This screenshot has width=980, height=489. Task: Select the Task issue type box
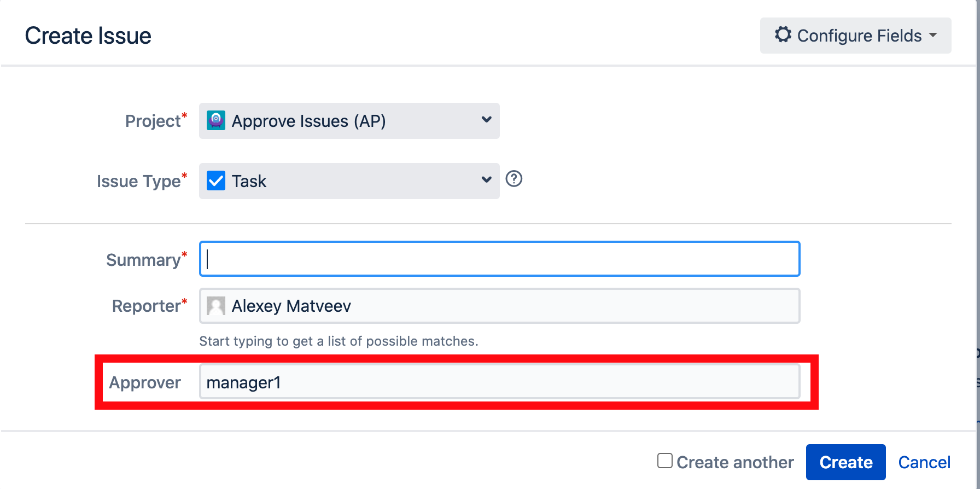(349, 181)
